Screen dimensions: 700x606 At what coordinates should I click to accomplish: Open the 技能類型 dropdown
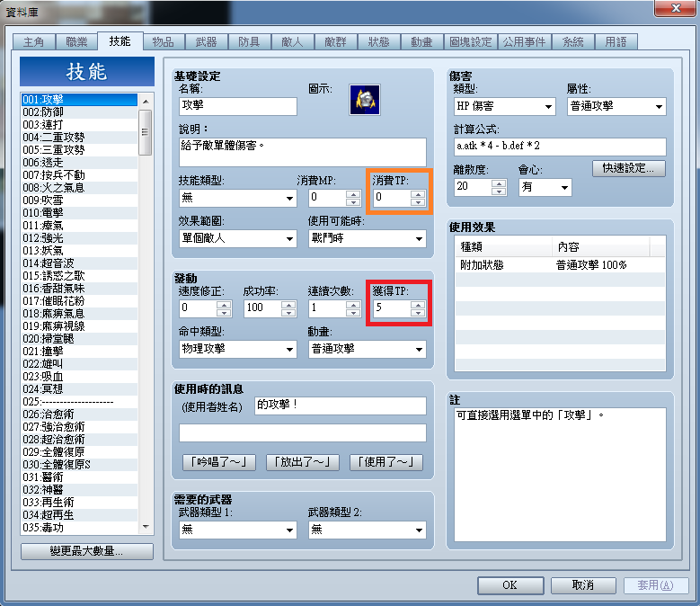pos(238,198)
